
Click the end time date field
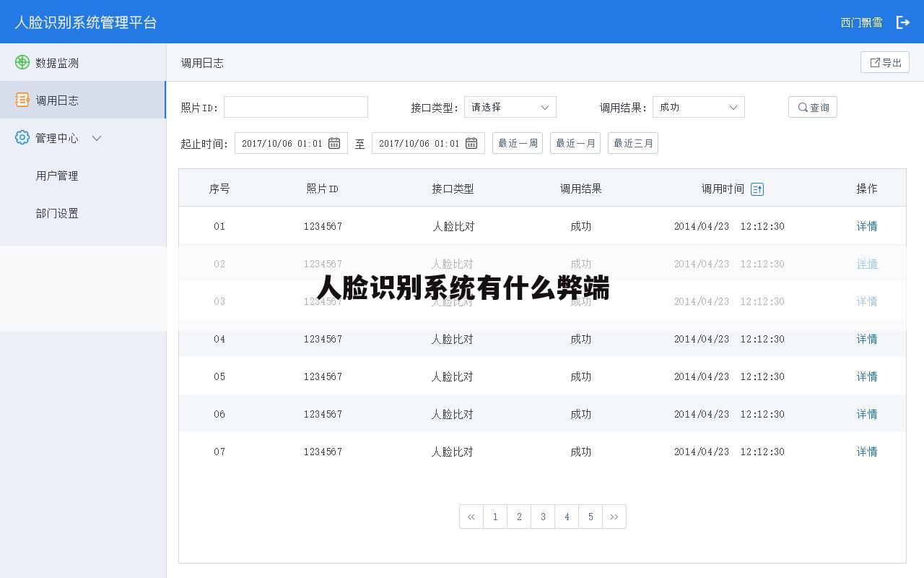click(428, 143)
